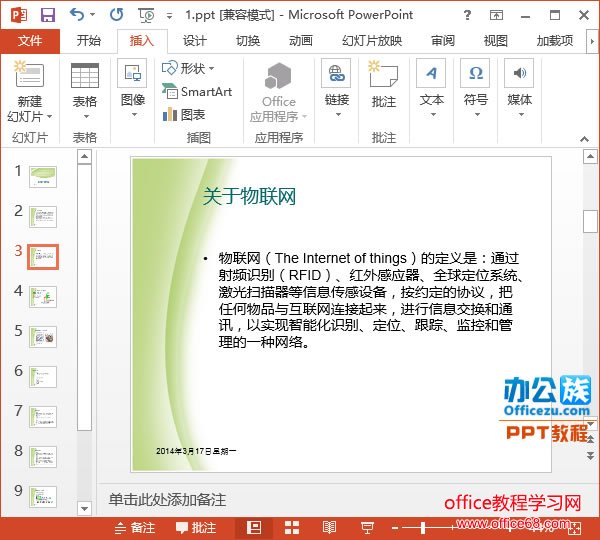The image size is (600, 540).
Task: Select slide 2 thumbnail
Action: [x=43, y=217]
